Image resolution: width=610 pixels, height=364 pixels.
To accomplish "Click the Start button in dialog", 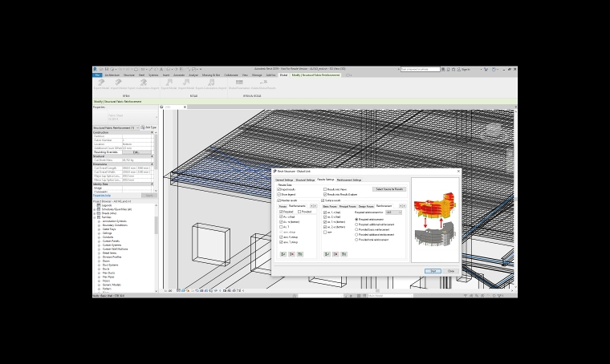I will click(433, 271).
